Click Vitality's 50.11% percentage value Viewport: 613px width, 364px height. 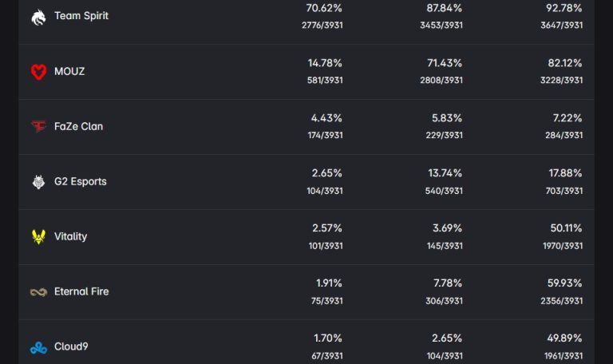pos(566,228)
